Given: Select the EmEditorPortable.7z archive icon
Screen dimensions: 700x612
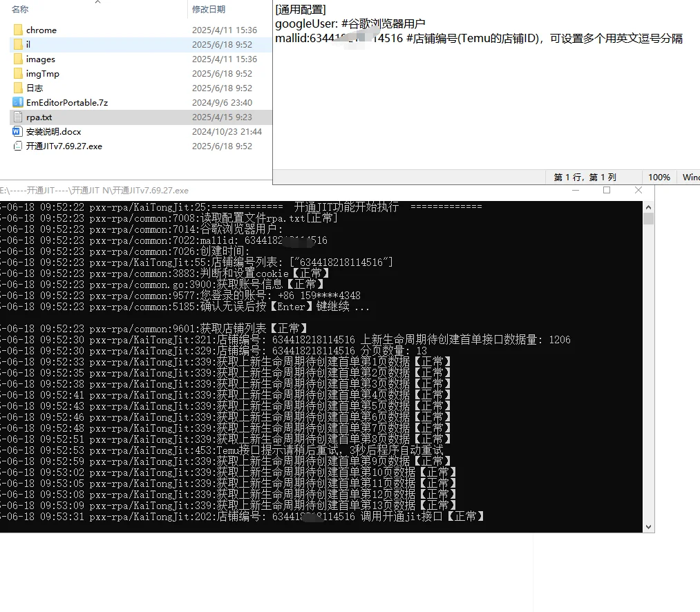Looking at the screenshot, I should (x=18, y=103).
